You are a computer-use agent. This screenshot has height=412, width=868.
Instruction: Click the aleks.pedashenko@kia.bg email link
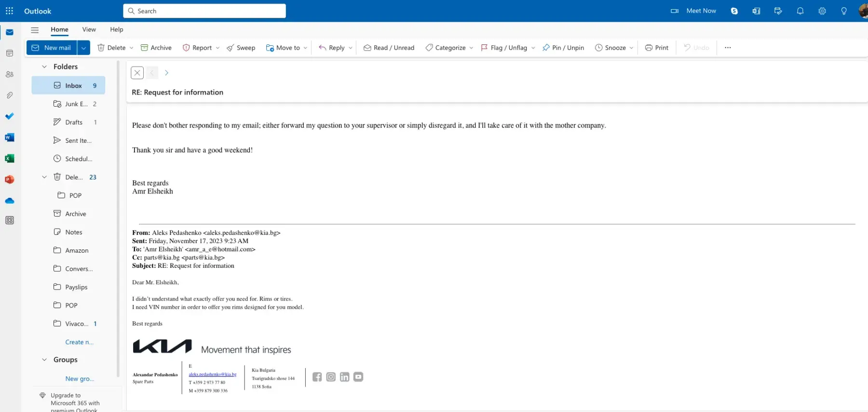[x=212, y=374]
